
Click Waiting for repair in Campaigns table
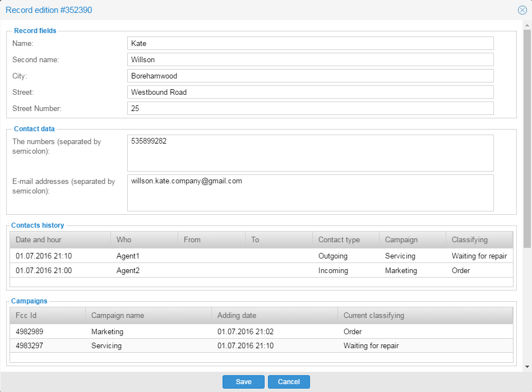coord(371,345)
